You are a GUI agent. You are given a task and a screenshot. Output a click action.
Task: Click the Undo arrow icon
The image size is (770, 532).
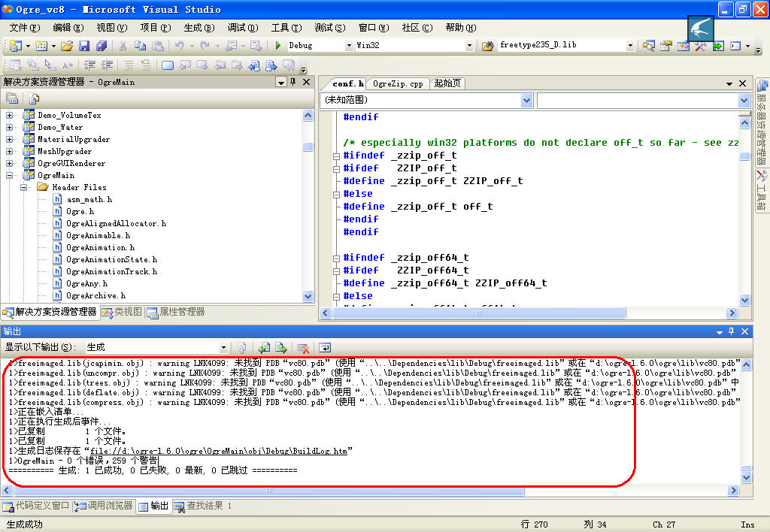179,46
